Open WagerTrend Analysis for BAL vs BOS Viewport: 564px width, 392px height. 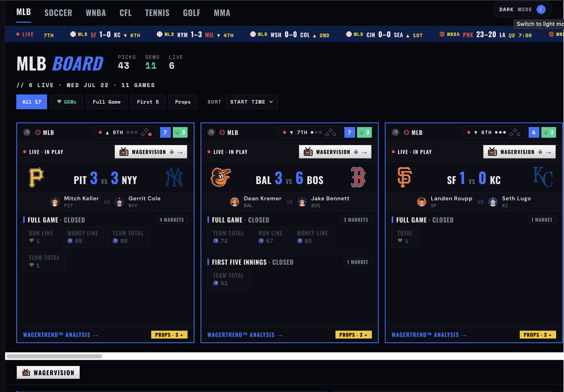pos(245,335)
